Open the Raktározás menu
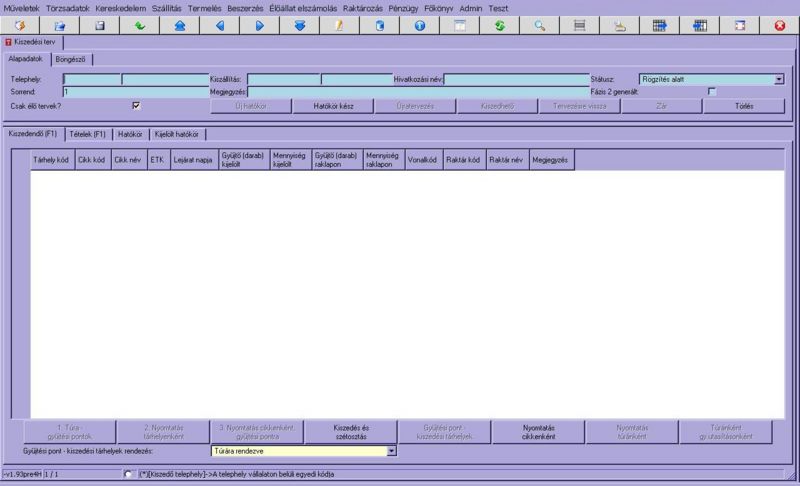The width and height of the screenshot is (800, 486). point(362,9)
